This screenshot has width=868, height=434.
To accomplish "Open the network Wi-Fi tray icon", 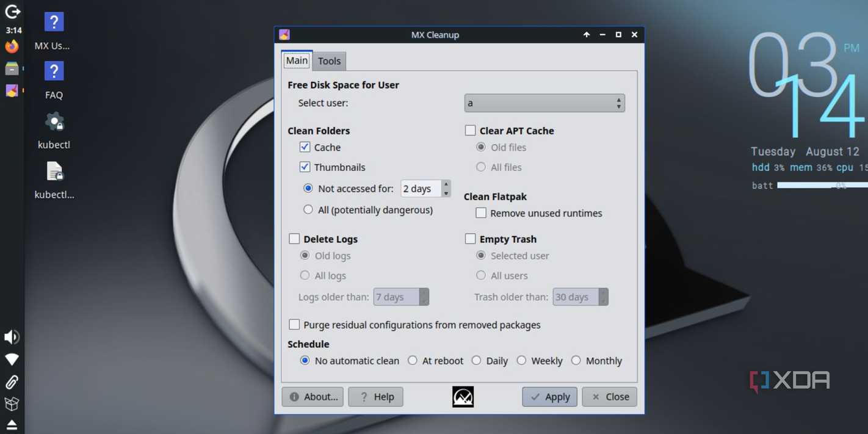I will [x=12, y=360].
